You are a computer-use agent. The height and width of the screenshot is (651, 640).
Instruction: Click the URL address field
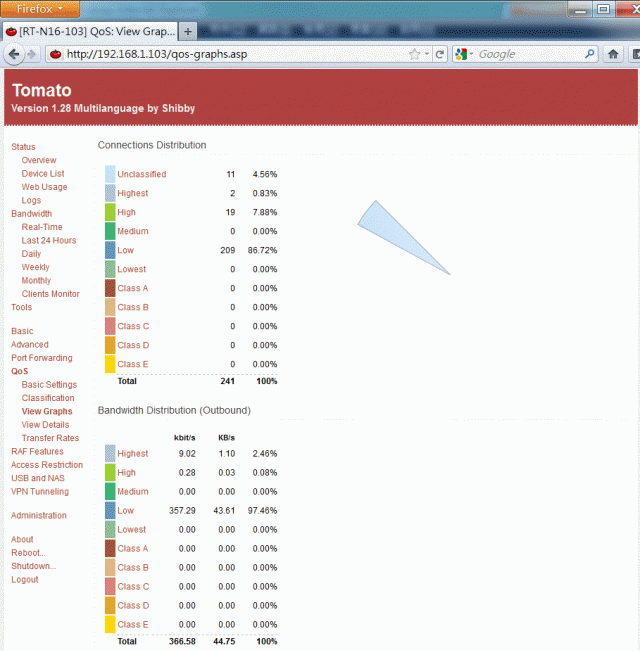tap(235, 54)
